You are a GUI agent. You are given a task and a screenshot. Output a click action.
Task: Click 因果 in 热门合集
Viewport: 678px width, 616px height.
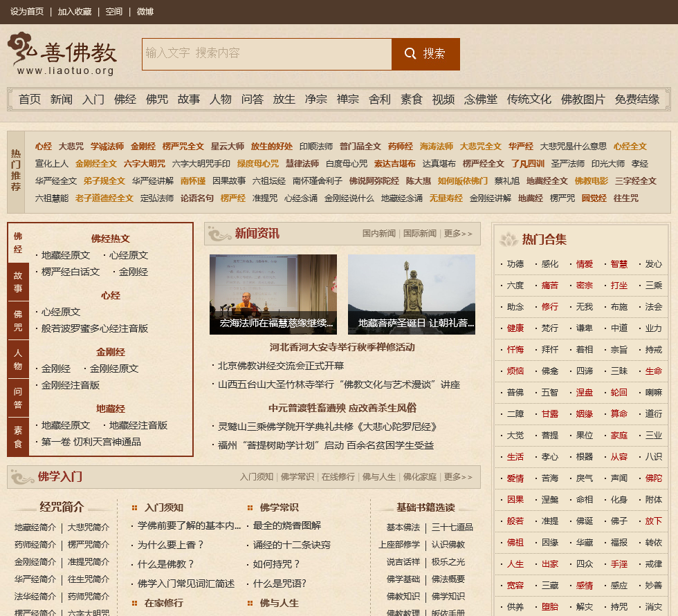coord(515,499)
